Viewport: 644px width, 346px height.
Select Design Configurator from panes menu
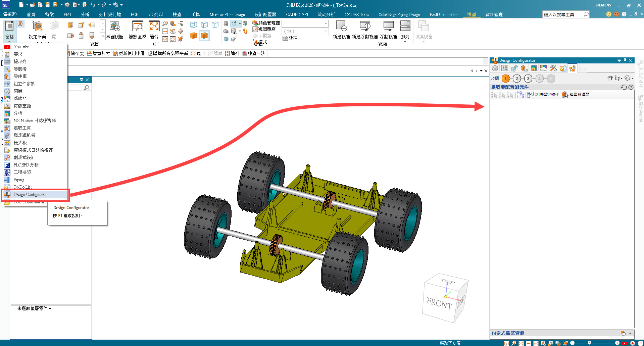[30, 195]
